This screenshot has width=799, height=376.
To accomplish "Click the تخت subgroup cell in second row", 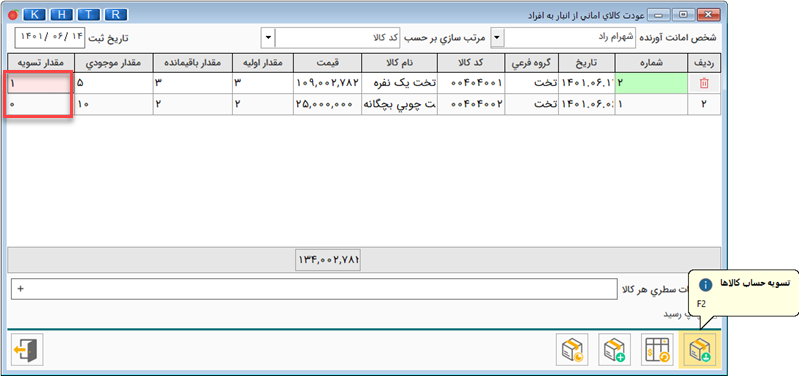I will 531,104.
